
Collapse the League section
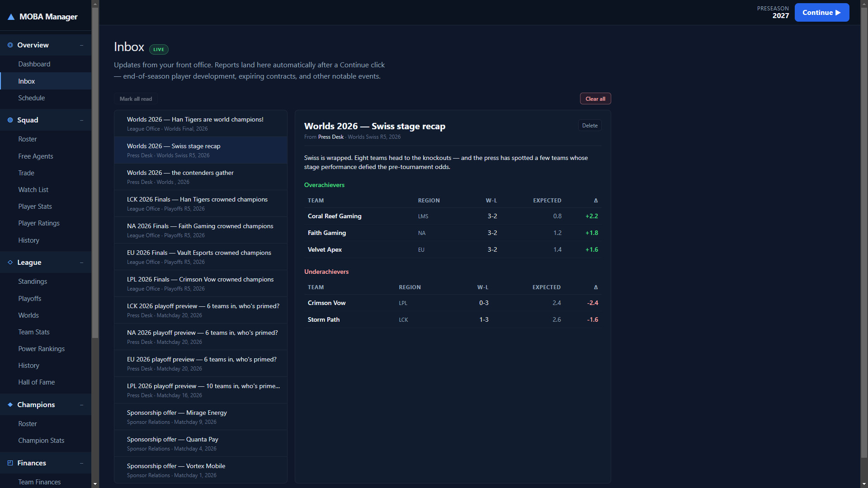[81, 263]
